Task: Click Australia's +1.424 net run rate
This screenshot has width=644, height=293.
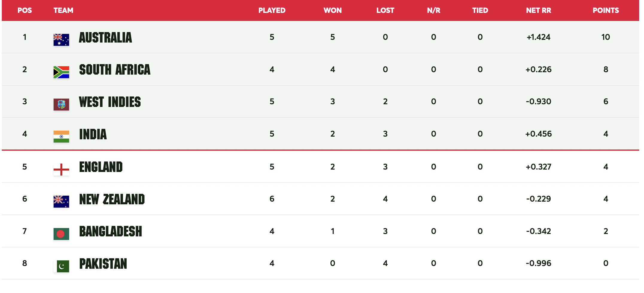Action: [x=538, y=37]
